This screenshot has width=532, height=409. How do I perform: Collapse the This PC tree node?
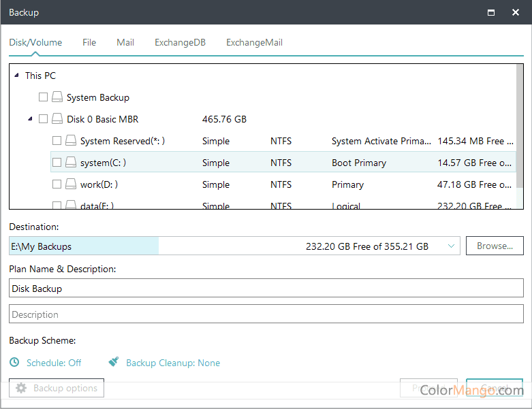point(16,76)
